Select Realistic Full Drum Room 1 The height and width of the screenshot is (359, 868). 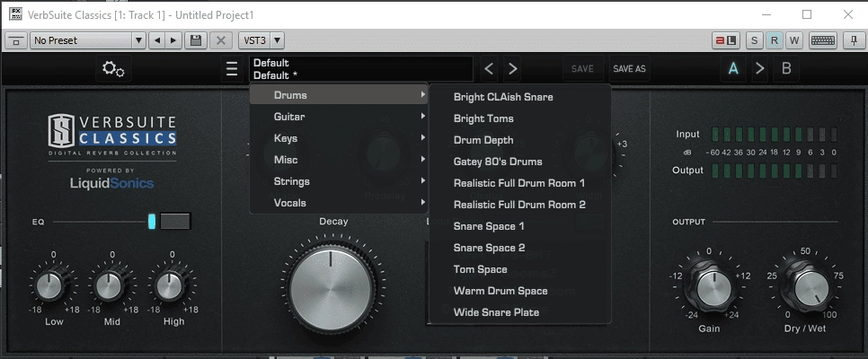click(x=519, y=183)
